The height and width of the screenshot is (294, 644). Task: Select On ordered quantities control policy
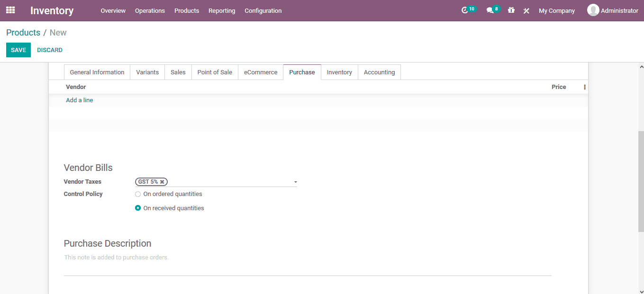tap(137, 194)
